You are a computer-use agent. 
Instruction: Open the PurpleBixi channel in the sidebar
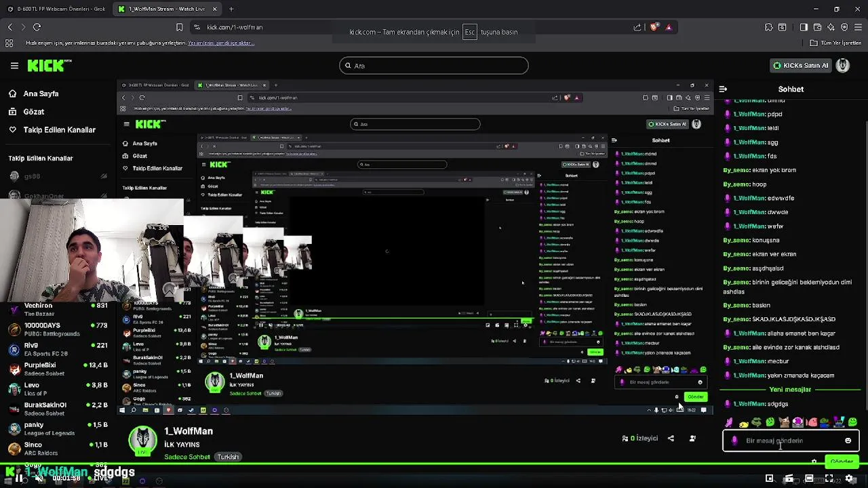[58, 369]
